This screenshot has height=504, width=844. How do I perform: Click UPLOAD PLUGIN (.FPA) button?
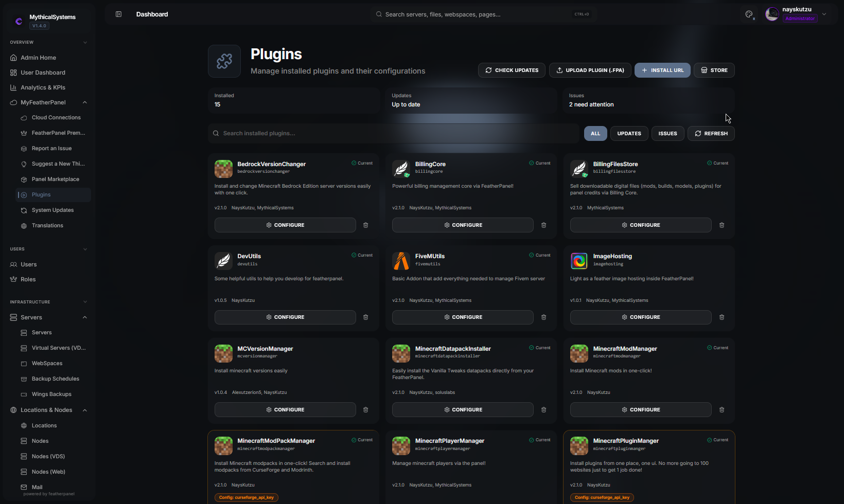tap(590, 70)
